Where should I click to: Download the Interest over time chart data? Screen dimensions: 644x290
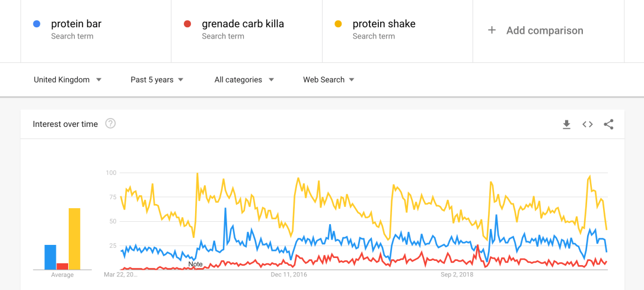point(566,125)
